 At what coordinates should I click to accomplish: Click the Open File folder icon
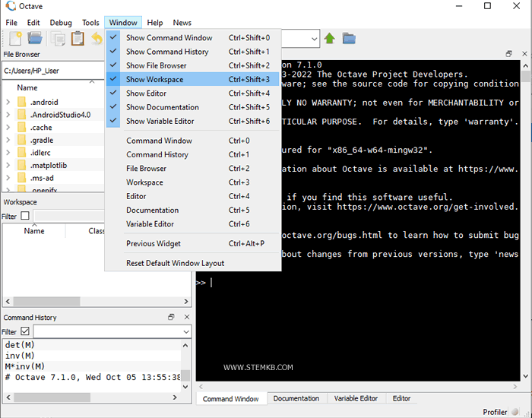[35, 38]
